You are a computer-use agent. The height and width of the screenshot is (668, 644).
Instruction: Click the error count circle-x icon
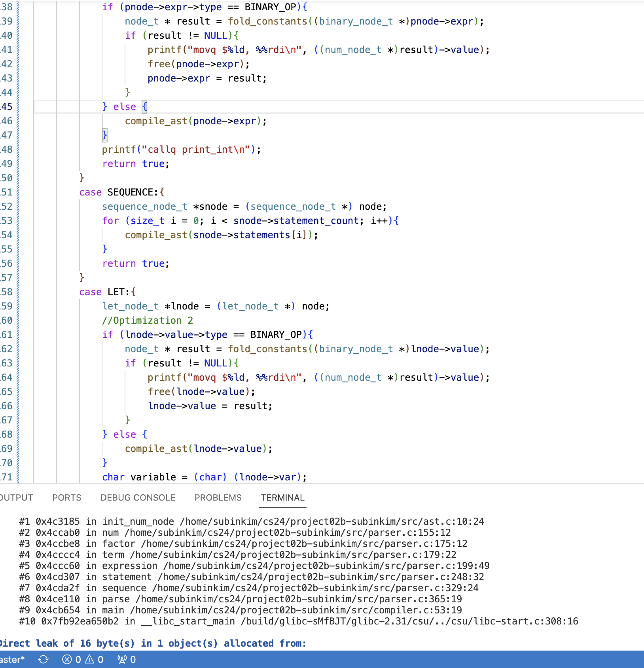coord(67,659)
